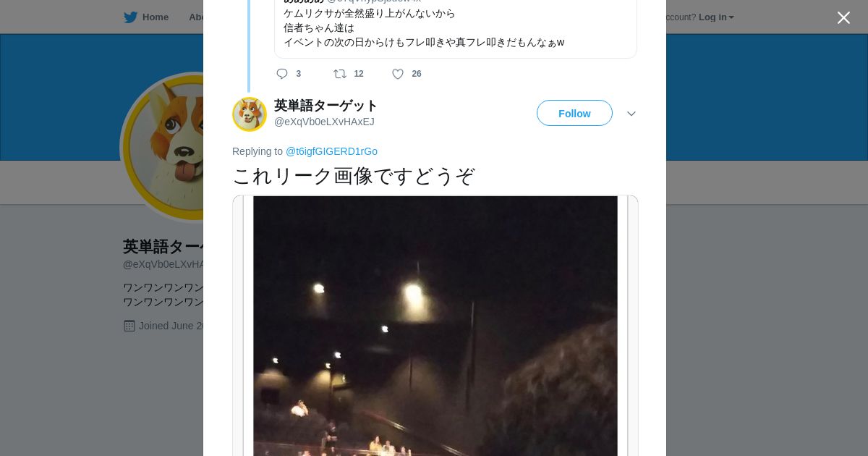The width and height of the screenshot is (868, 456).
Task: Expand the tweet options chevron menu
Action: pos(631,114)
